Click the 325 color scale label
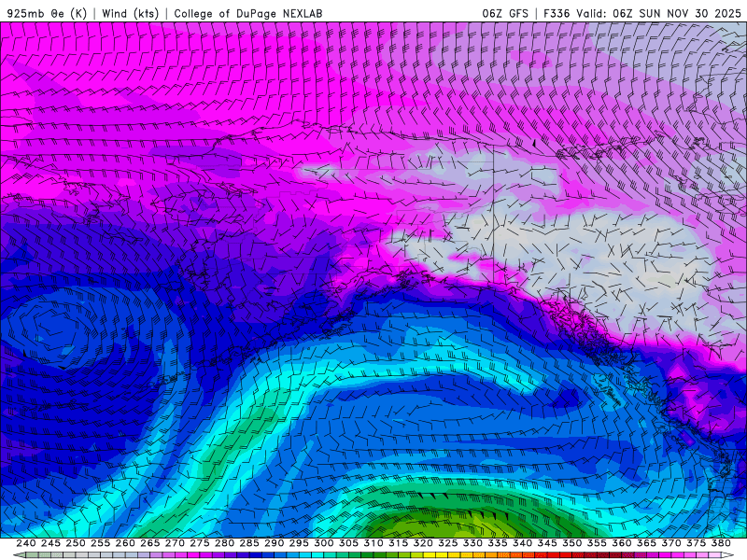 [447, 543]
